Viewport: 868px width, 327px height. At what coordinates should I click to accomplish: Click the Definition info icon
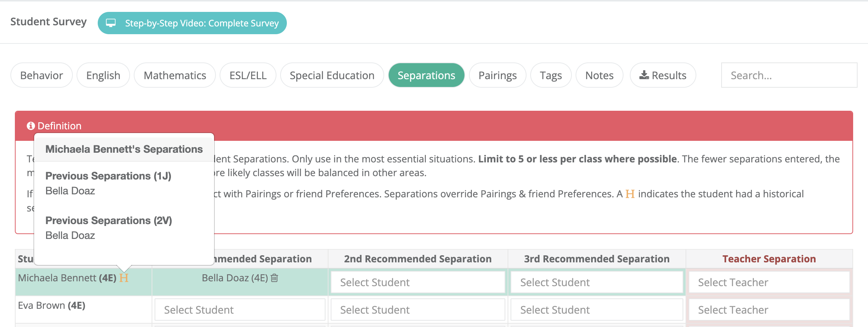(31, 126)
